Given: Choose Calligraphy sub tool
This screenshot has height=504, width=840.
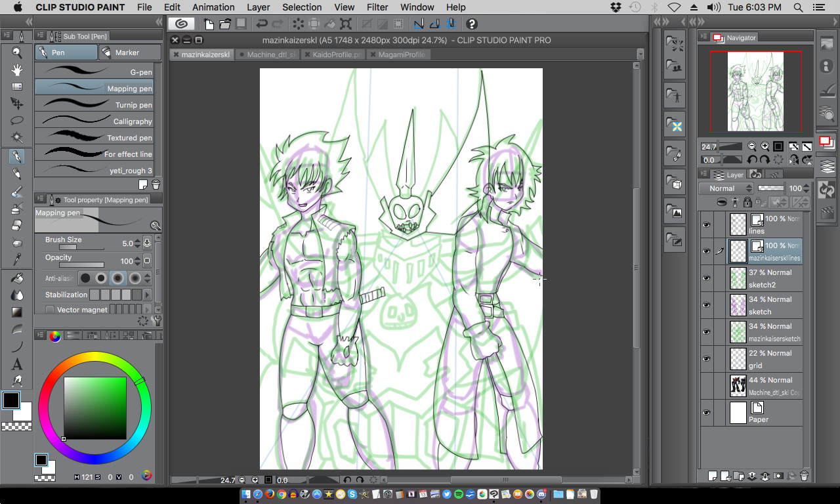Looking at the screenshot, I should pyautogui.click(x=94, y=121).
